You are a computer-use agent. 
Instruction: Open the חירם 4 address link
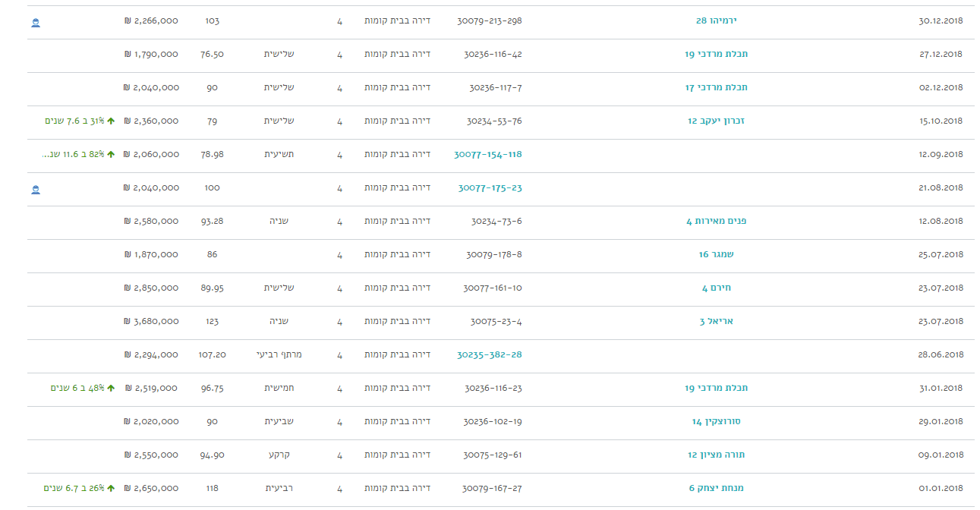[x=716, y=288]
